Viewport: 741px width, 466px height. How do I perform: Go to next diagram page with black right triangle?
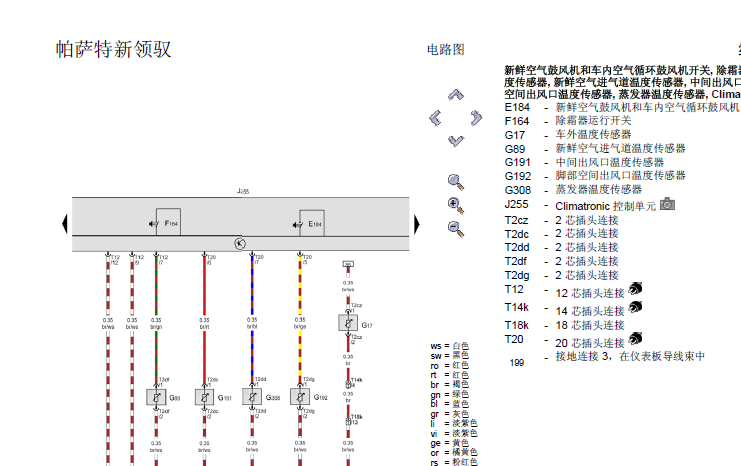416,224
